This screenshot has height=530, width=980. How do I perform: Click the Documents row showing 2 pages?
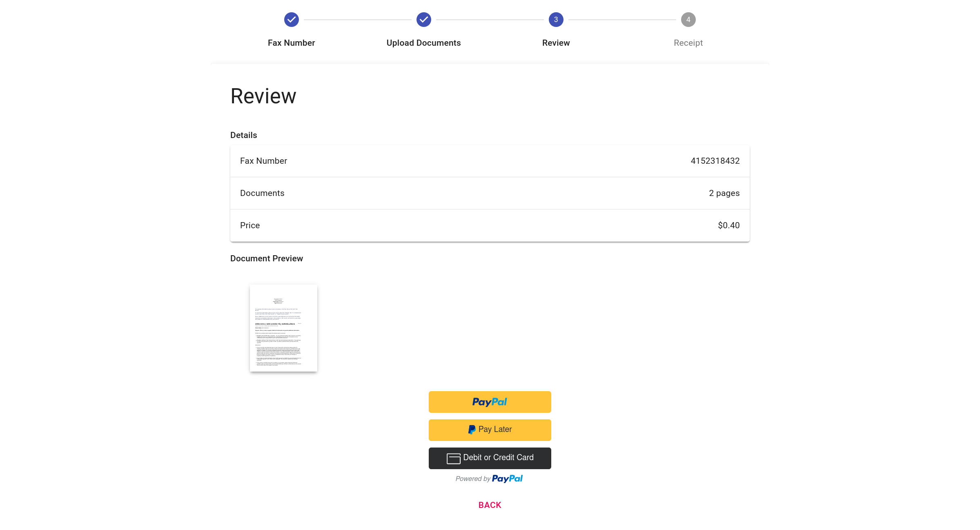(490, 193)
